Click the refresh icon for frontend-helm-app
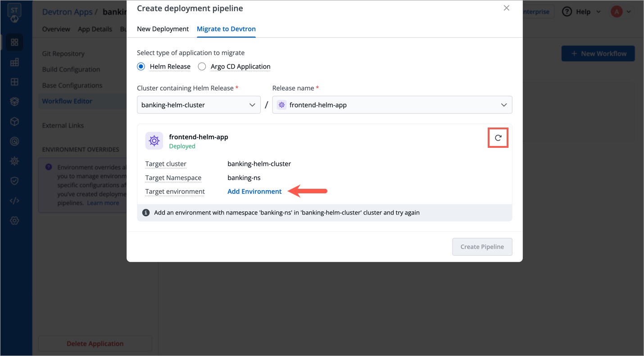Image resolution: width=644 pixels, height=356 pixels. click(498, 138)
